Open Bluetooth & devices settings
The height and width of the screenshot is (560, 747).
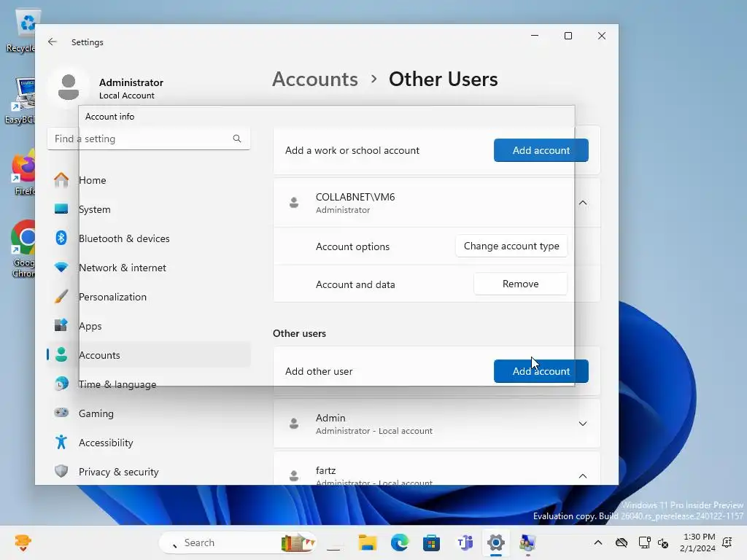149,238
